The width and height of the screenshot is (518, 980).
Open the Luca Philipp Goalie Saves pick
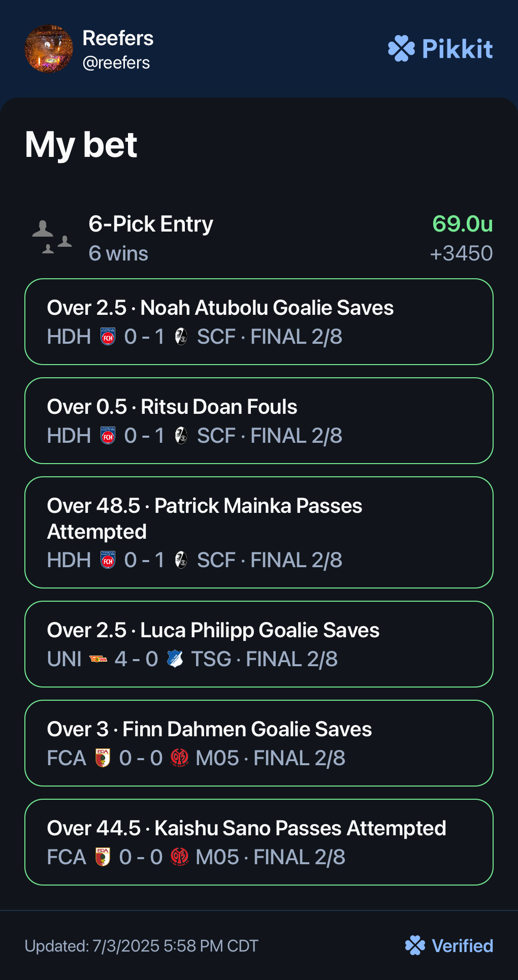259,644
